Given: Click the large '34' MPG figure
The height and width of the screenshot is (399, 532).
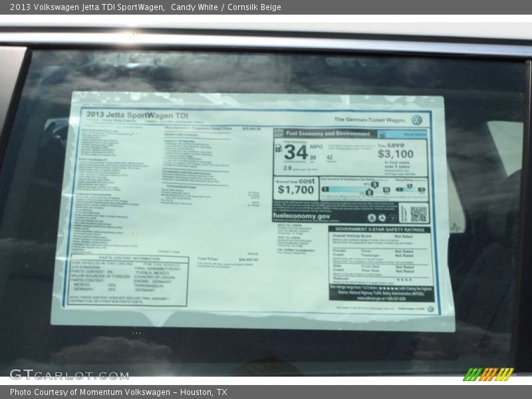Looking at the screenshot, I should 296,152.
